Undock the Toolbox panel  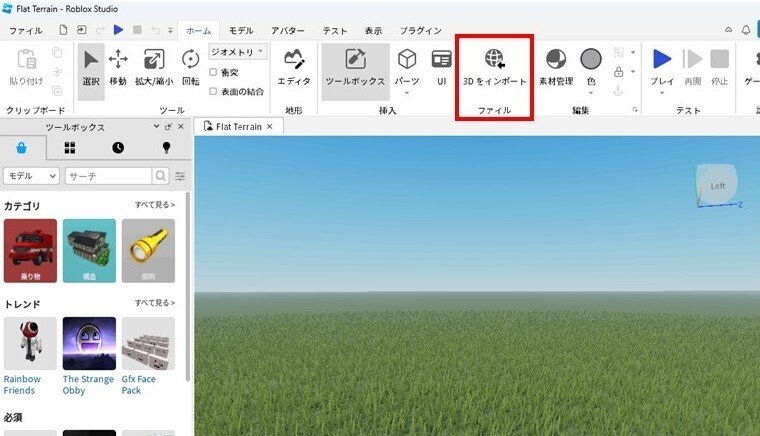(168, 126)
